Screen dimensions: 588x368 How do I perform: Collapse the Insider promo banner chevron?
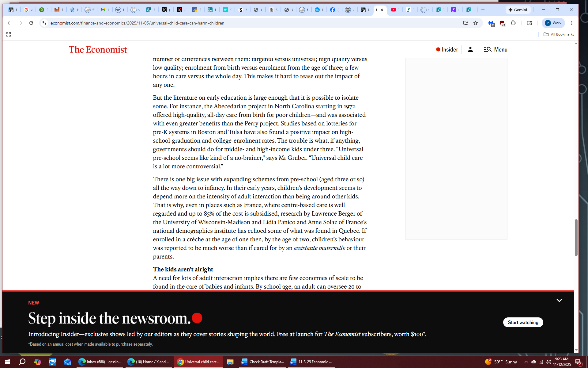(559, 301)
